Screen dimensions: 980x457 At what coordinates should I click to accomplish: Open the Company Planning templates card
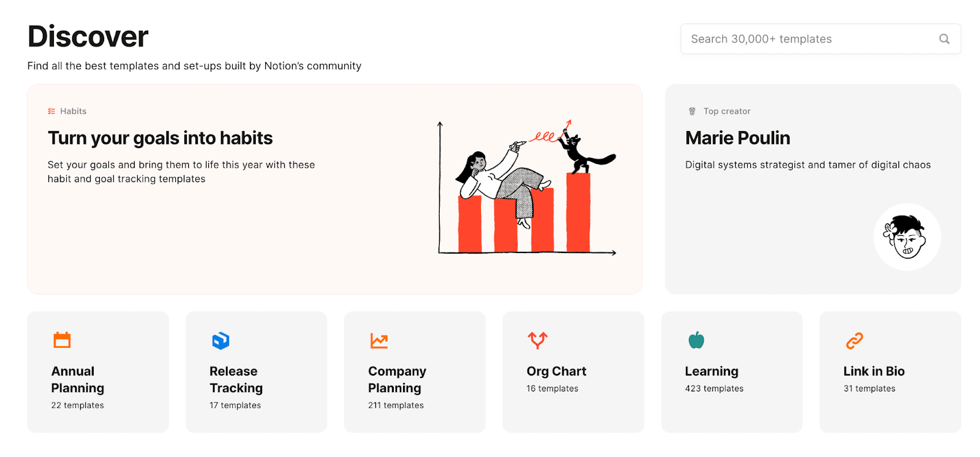(x=415, y=371)
